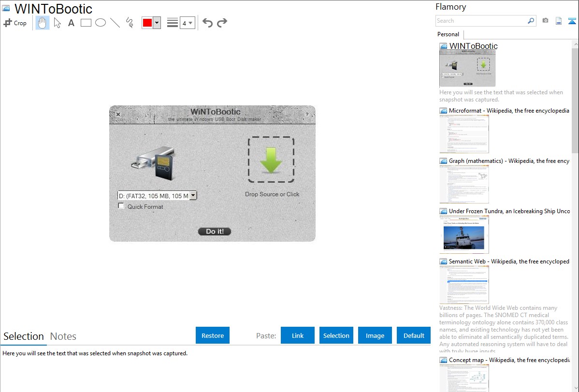This screenshot has height=392, width=579.
Task: Redo the last annotation
Action: 222,23
